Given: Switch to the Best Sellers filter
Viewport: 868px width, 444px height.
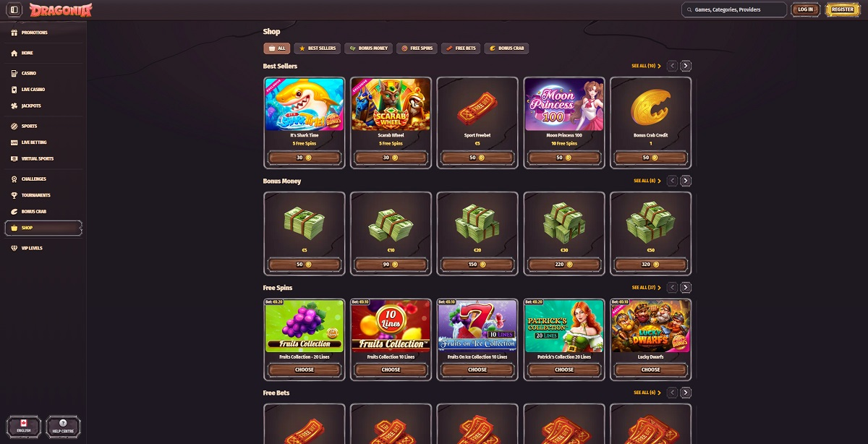Looking at the screenshot, I should point(317,48).
